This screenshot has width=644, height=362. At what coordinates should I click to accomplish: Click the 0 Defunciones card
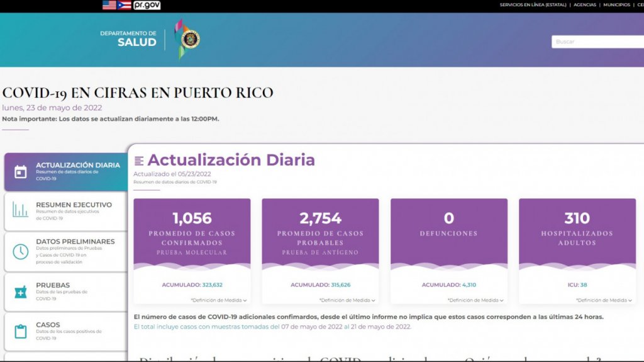click(x=449, y=251)
